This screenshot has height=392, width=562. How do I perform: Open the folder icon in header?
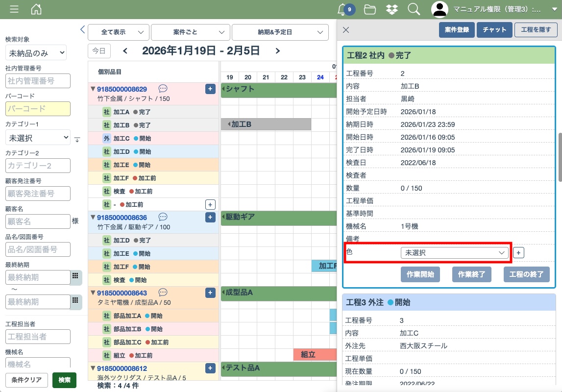(x=370, y=9)
